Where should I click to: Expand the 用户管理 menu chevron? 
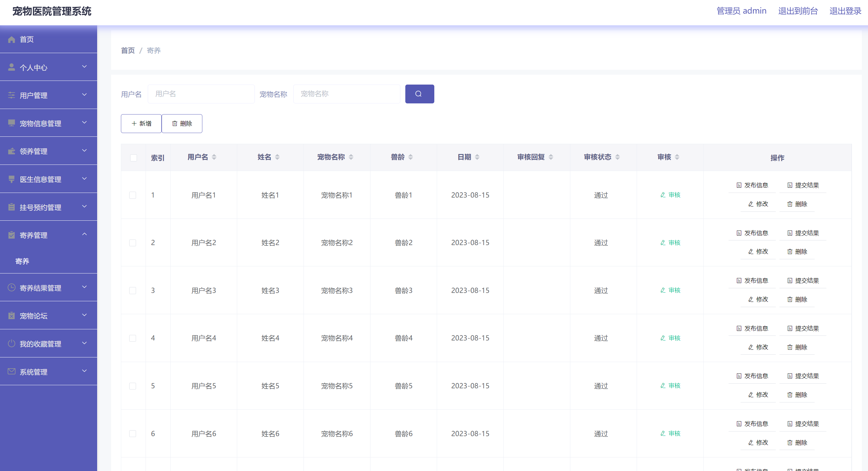(x=85, y=94)
